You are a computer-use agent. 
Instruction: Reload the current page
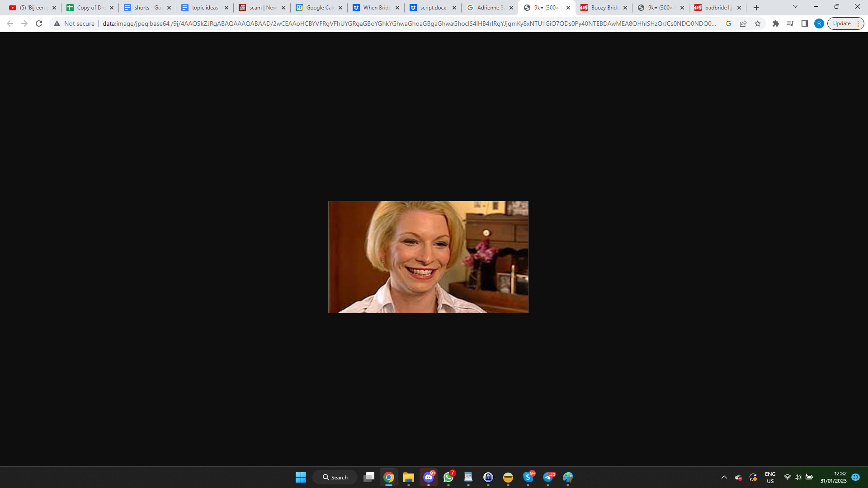[x=39, y=23]
